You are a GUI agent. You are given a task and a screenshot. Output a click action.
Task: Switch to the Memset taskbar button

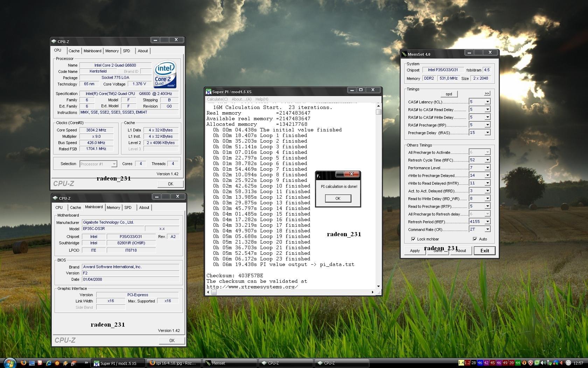pos(230,363)
